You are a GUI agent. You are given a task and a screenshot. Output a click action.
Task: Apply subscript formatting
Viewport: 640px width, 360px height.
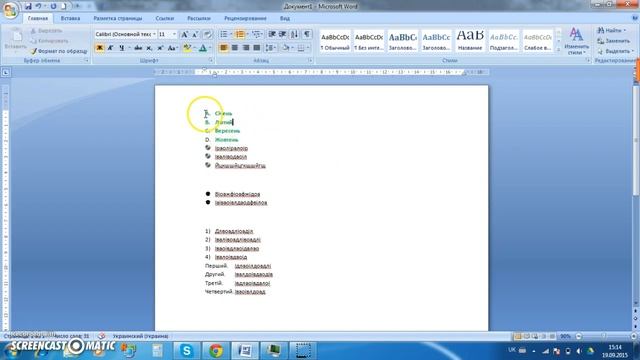click(149, 48)
